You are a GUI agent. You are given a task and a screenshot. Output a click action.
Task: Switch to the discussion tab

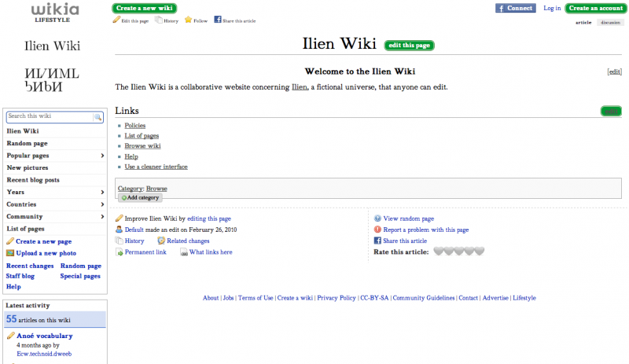pos(609,23)
